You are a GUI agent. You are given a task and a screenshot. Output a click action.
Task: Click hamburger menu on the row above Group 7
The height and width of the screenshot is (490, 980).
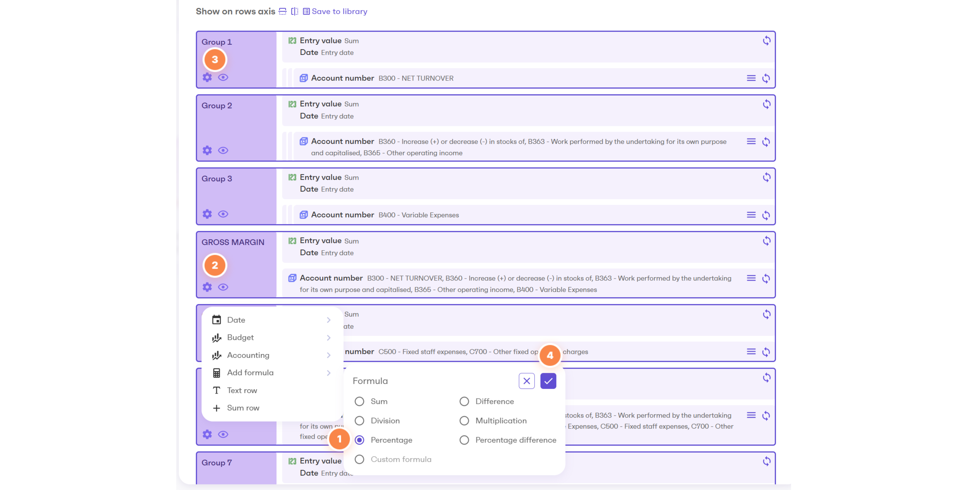point(751,415)
